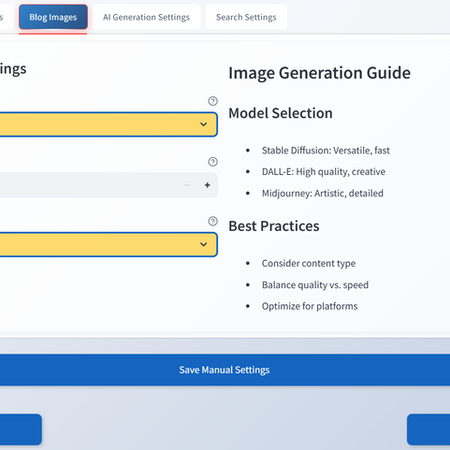
Task: Click 'Consider content type' bullet
Action: pos(308,263)
